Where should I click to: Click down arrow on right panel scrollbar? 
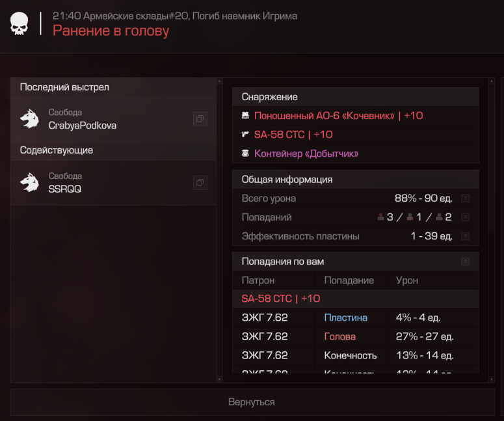coord(492,379)
